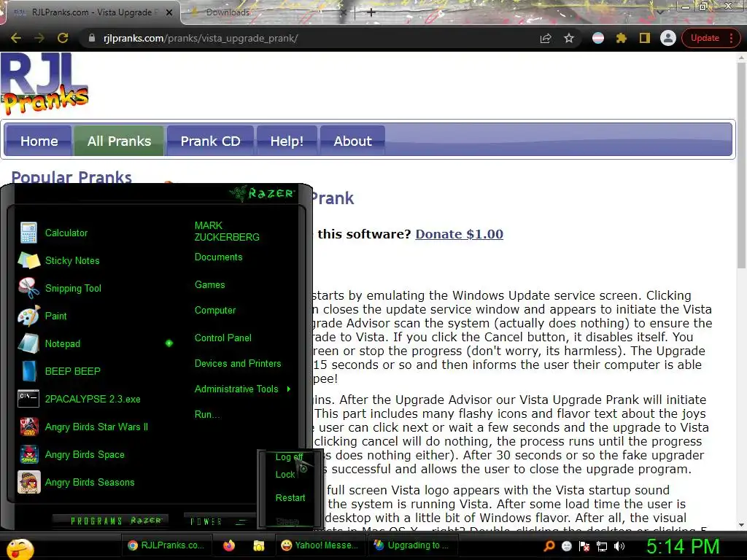Click the network icon in the system tray

[x=602, y=546]
